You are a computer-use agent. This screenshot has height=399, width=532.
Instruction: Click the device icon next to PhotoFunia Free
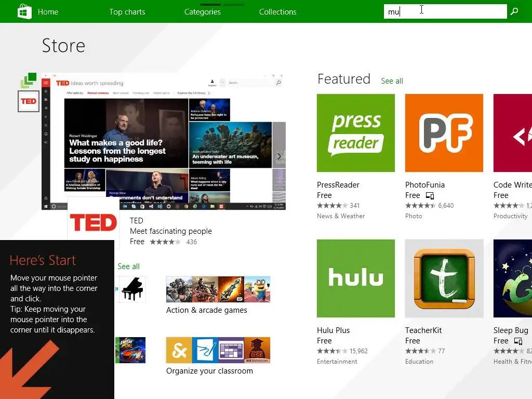[x=430, y=196]
